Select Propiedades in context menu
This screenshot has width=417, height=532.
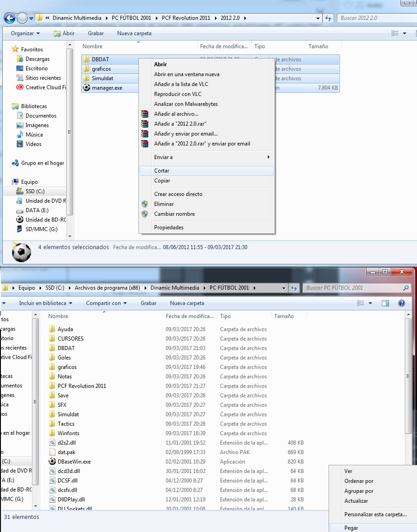(206, 227)
